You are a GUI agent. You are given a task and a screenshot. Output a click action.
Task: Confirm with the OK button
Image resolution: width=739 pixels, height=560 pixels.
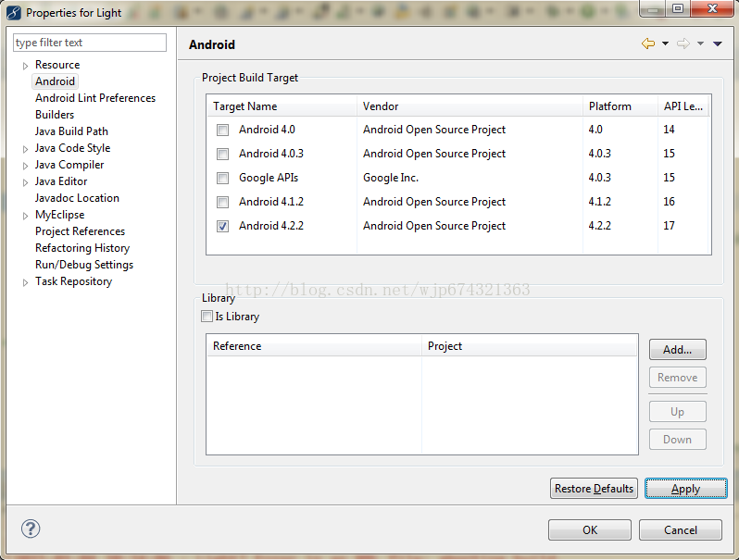point(590,529)
